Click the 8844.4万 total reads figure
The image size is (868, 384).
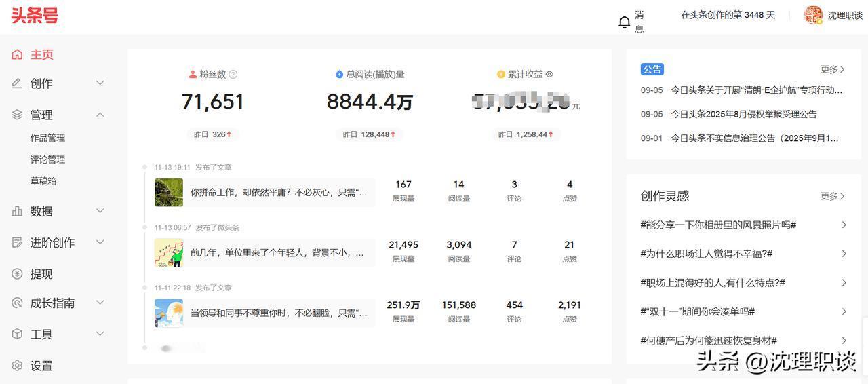tap(370, 102)
